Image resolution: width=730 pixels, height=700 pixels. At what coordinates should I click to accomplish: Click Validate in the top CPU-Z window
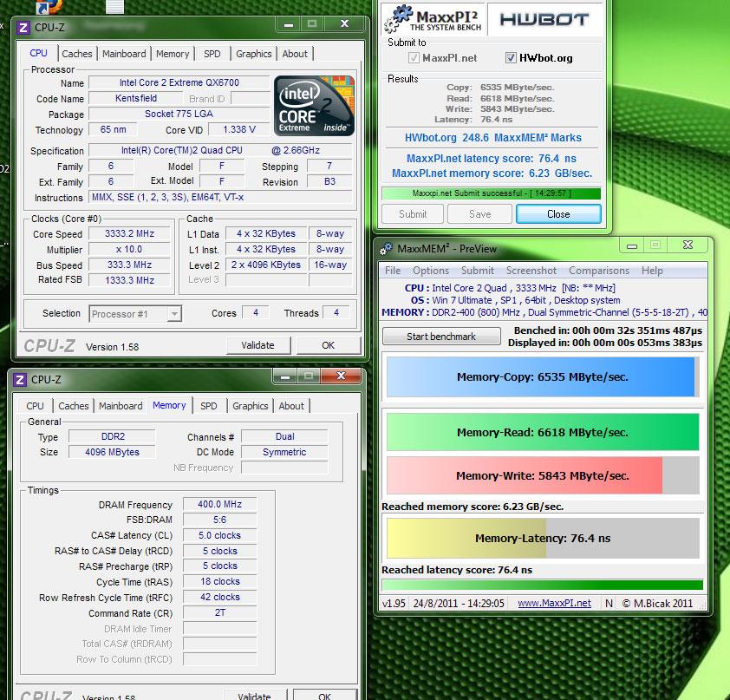(257, 345)
